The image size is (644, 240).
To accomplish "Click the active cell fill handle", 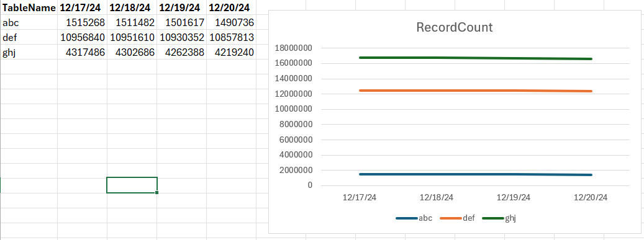I will [157, 192].
